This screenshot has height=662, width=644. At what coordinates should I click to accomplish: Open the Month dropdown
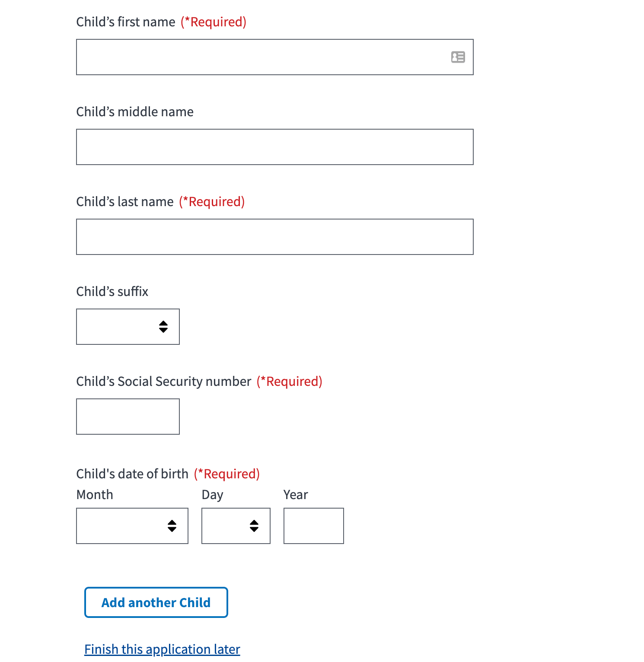click(132, 525)
